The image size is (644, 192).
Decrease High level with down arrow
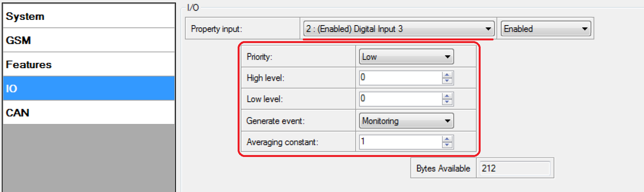(x=447, y=81)
